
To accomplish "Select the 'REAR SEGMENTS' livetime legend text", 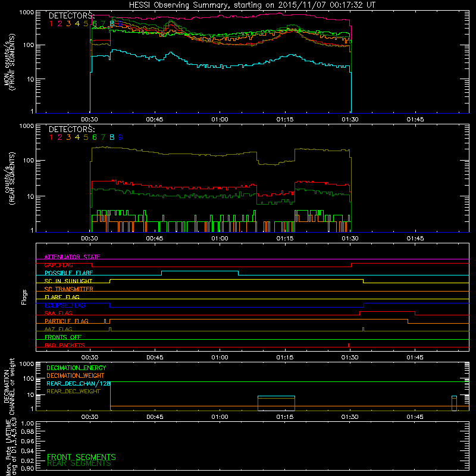I will pos(79,464).
